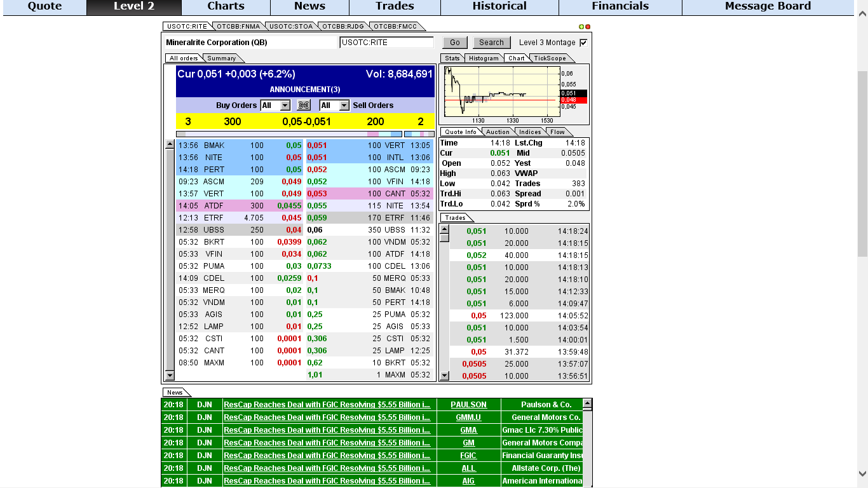Open the Histogram tab
The image size is (868, 488).
point(484,58)
